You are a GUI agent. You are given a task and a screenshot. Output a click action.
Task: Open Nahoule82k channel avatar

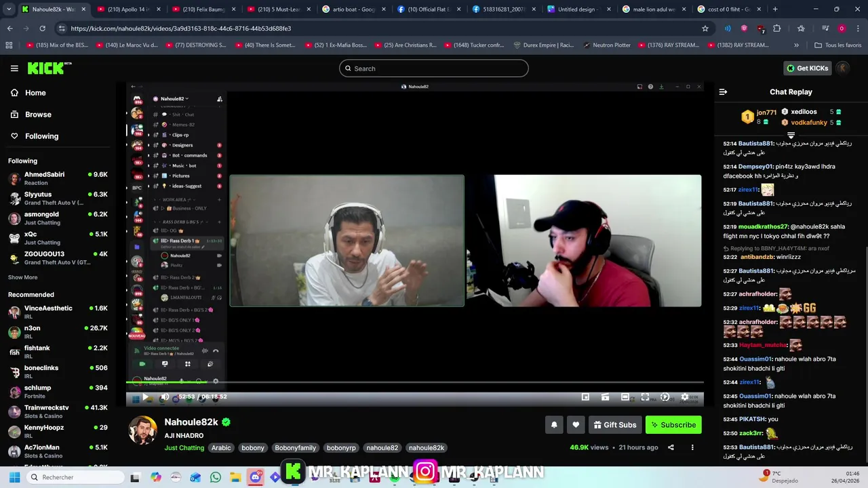[x=143, y=431]
